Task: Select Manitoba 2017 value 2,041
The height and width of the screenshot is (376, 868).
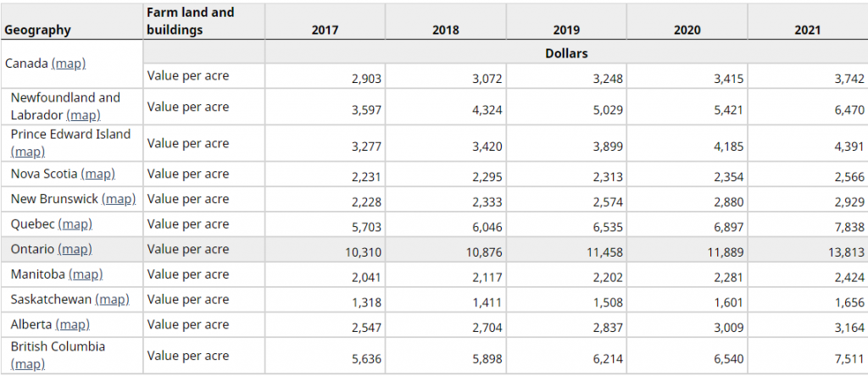Action: coord(366,278)
